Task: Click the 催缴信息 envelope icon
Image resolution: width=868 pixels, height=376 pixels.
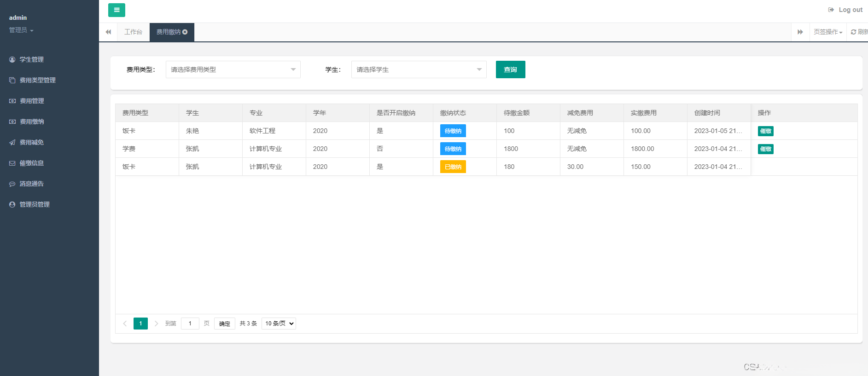Action: pos(12,163)
